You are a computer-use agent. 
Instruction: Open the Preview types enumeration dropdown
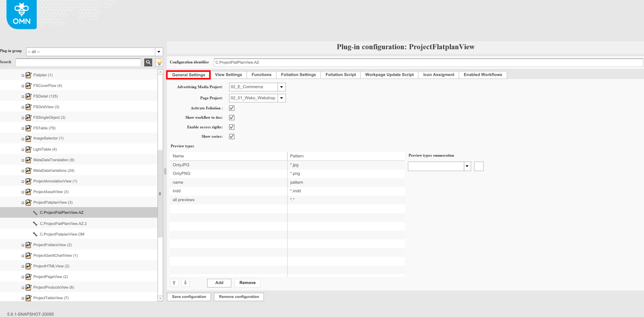coord(467,166)
